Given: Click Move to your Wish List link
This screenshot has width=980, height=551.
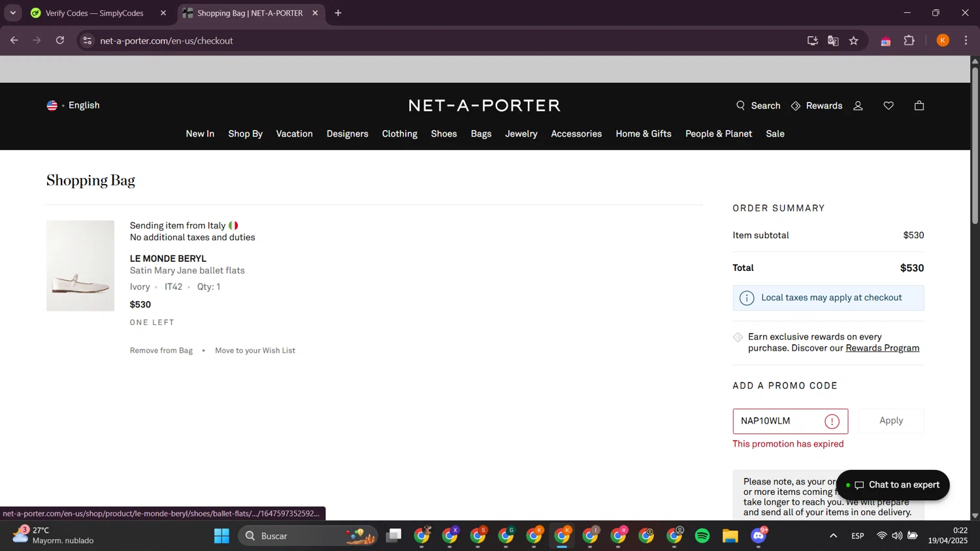Looking at the screenshot, I should point(255,351).
